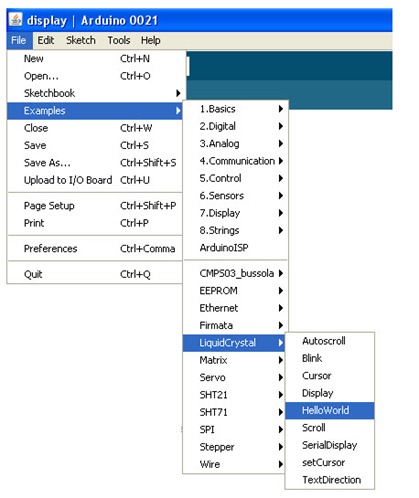
Task: Expand SHT21 library examples
Action: pyautogui.click(x=234, y=395)
